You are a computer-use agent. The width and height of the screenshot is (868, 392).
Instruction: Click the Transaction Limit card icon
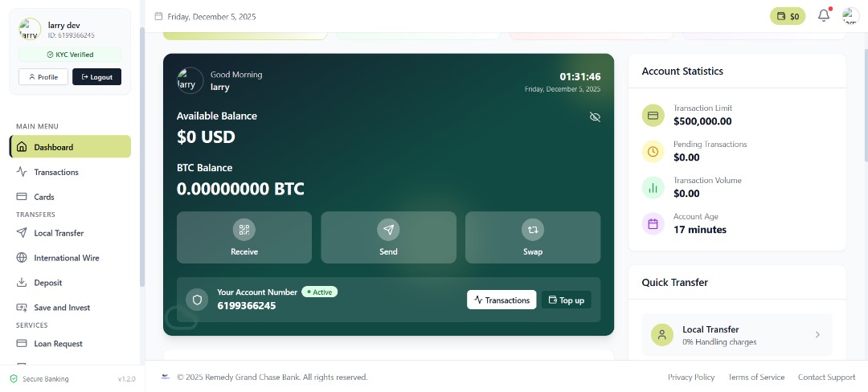click(653, 115)
